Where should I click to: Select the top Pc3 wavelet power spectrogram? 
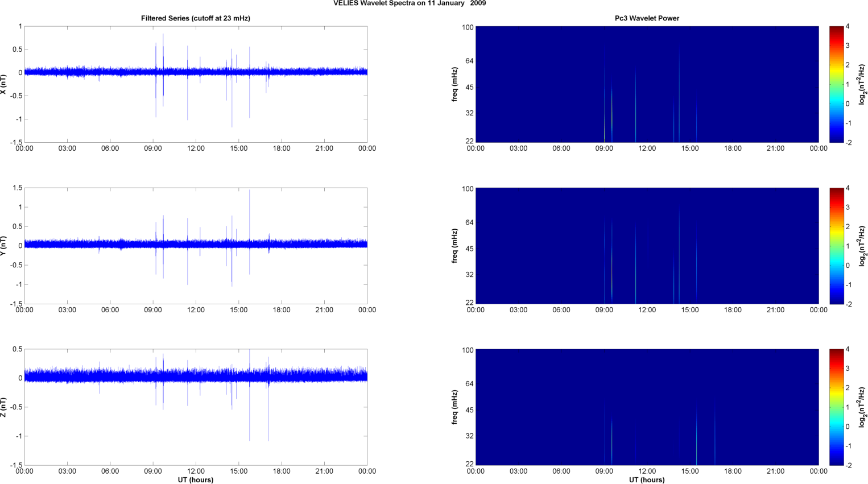pyautogui.click(x=647, y=84)
